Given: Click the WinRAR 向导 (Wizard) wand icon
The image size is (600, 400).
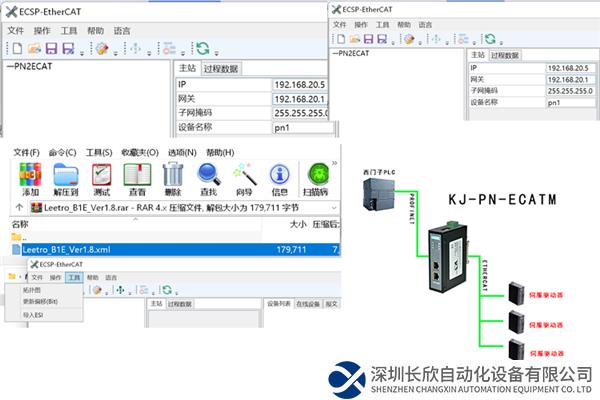Looking at the screenshot, I should (x=244, y=175).
